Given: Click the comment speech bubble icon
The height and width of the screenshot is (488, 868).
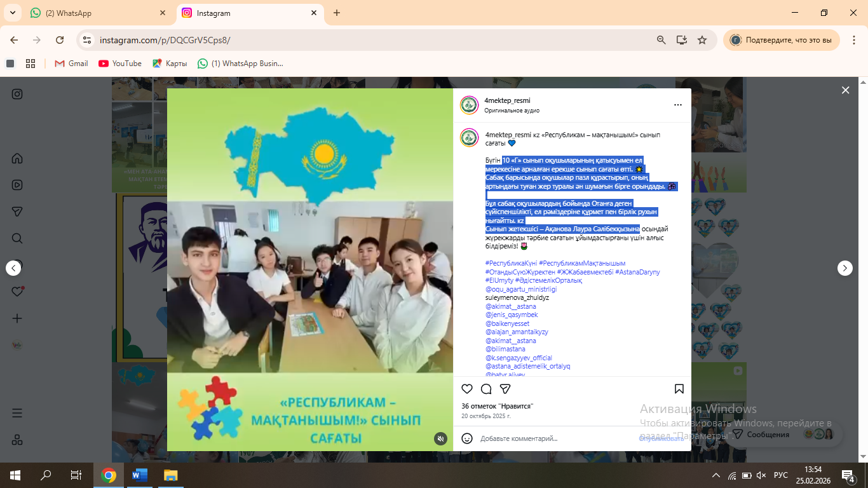Looking at the screenshot, I should coord(486,389).
